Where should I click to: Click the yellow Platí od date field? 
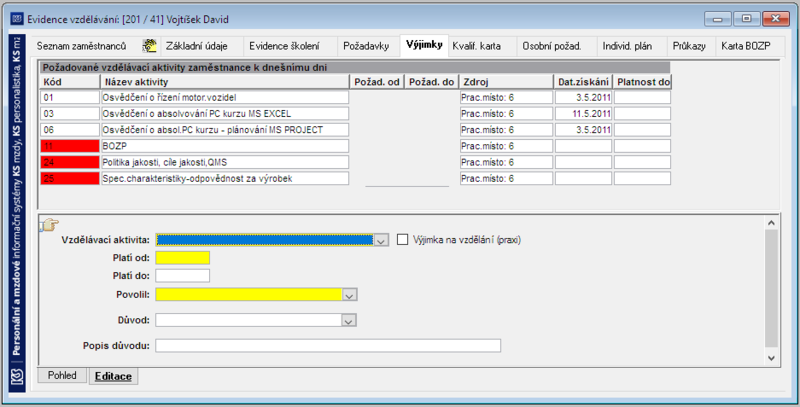(183, 258)
